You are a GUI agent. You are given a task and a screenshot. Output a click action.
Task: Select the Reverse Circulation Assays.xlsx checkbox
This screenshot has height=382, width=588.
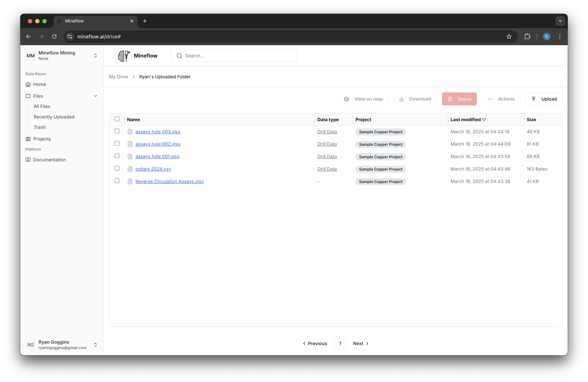[x=117, y=181]
